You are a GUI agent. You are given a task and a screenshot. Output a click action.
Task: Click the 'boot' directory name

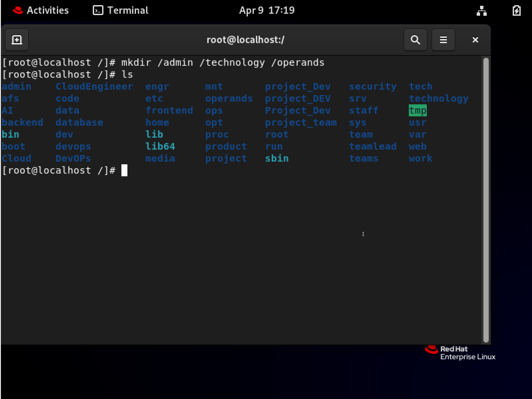14,147
